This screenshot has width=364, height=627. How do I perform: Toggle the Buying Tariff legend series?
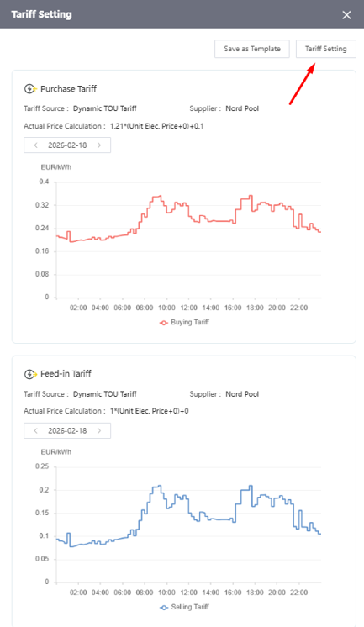click(x=184, y=322)
